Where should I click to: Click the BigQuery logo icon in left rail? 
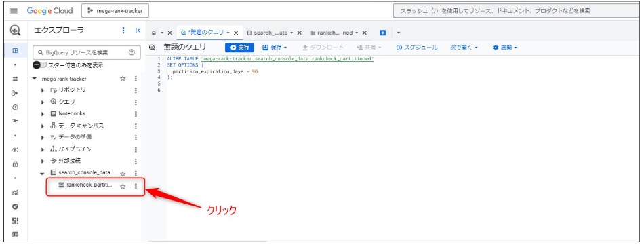15,30
